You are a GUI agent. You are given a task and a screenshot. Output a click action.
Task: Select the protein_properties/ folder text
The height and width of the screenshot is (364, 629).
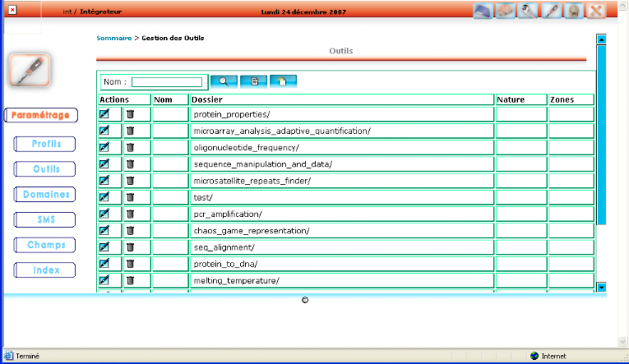[x=232, y=115]
